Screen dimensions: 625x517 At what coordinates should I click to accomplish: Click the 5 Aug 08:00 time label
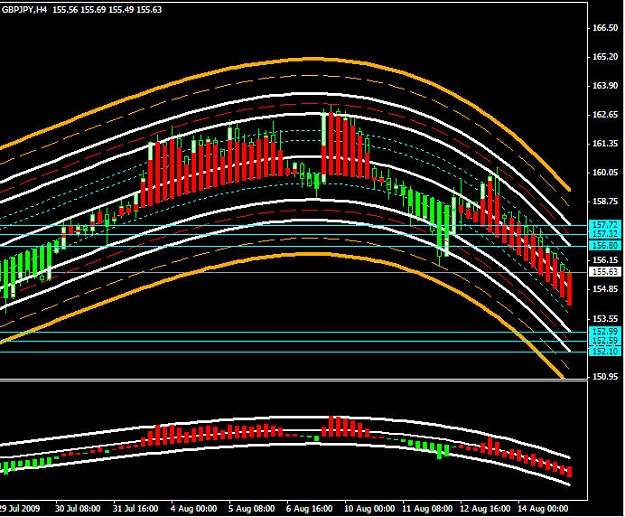click(252, 509)
